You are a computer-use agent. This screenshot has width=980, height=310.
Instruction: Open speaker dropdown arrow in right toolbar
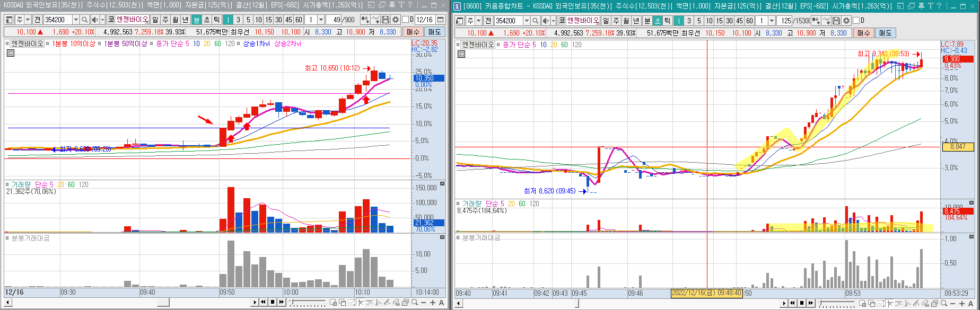(553, 20)
